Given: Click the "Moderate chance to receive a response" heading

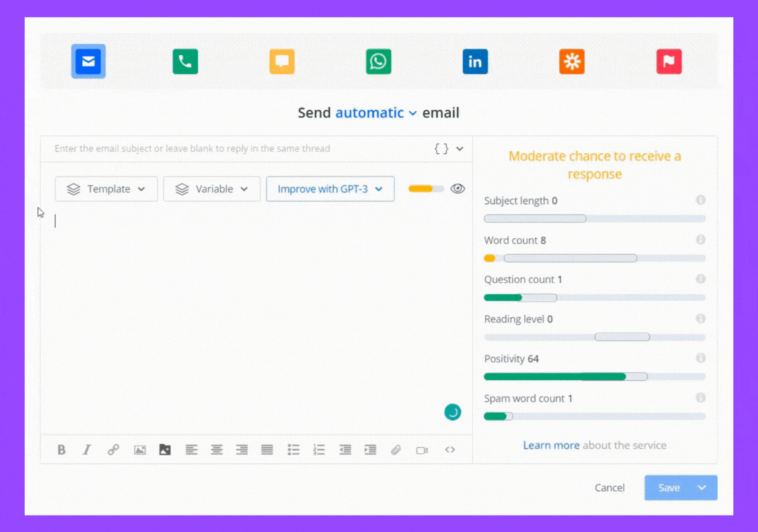Looking at the screenshot, I should pyautogui.click(x=594, y=165).
